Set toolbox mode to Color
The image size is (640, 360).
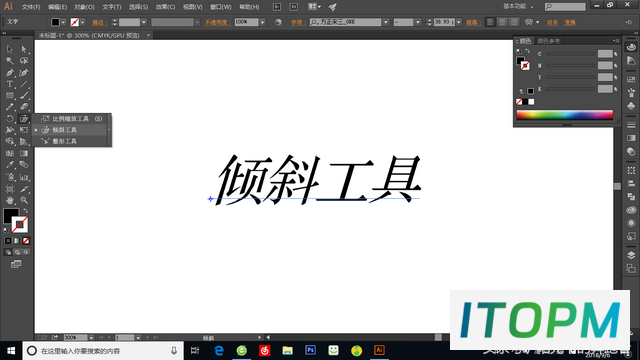click(8, 241)
